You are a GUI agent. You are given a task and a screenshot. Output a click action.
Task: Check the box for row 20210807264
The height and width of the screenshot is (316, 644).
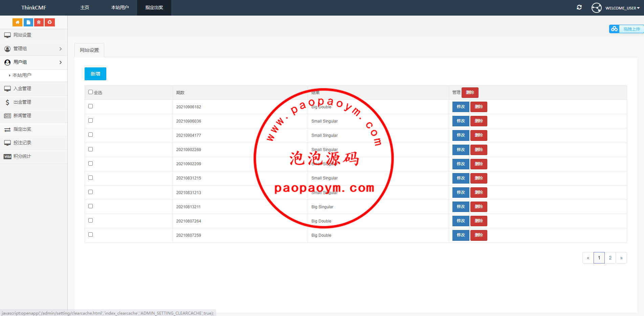coord(90,220)
